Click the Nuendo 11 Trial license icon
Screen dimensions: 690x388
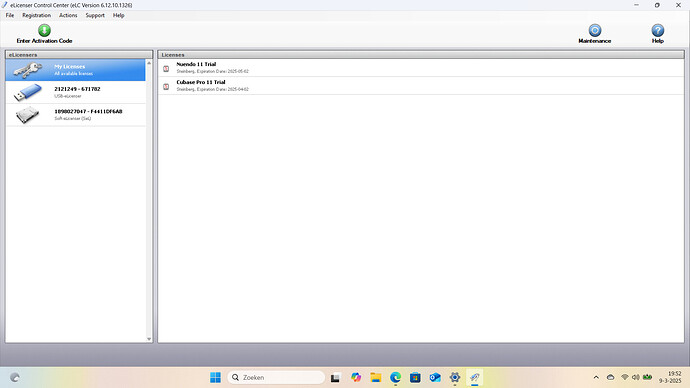pyautogui.click(x=166, y=68)
